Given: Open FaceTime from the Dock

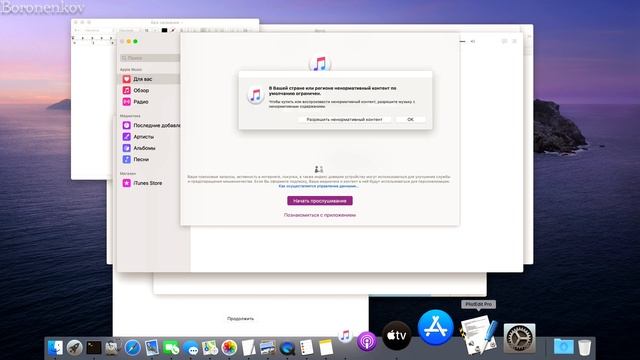Looking at the screenshot, I should point(171,348).
